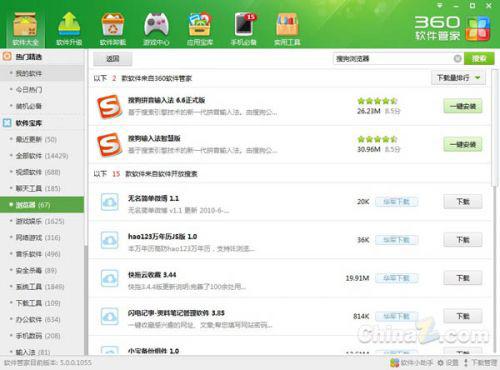500x370 pixels.
Task: Click the cloud icon beside the 814K entry
Action: click(x=110, y=316)
